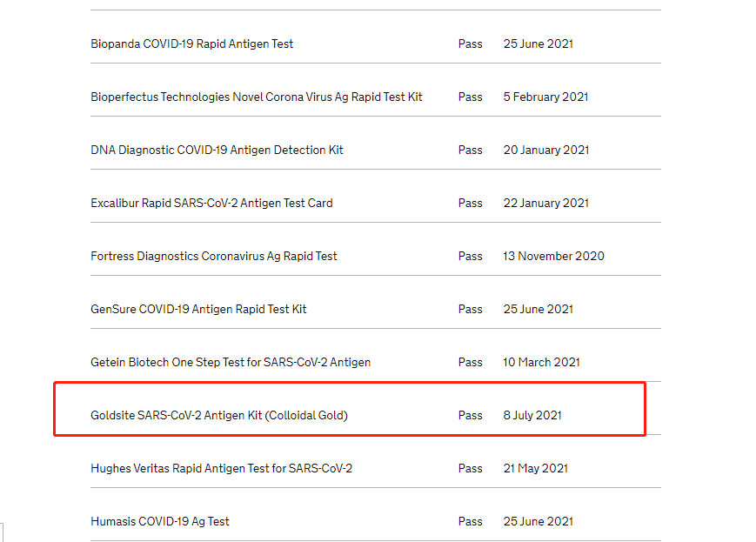The height and width of the screenshot is (542, 756).
Task: Select the highlighted Goldsite SARS-CoV-2 Antigen Kit
Action: 221,415
